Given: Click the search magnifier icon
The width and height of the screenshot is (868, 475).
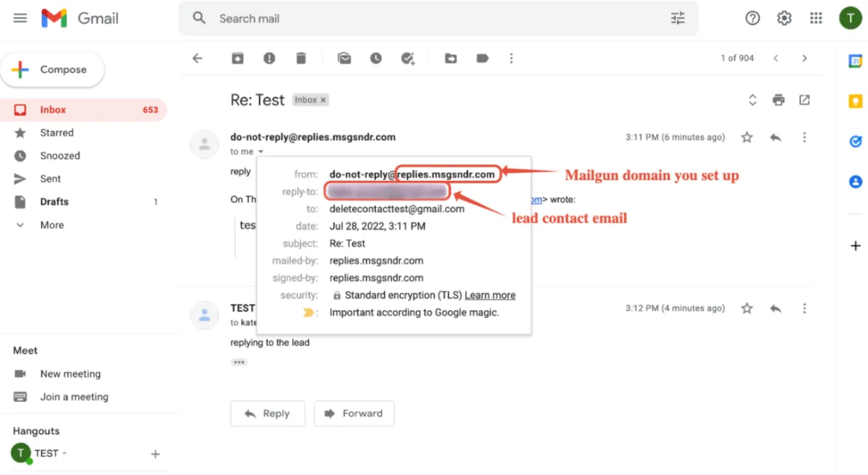Looking at the screenshot, I should pos(200,18).
